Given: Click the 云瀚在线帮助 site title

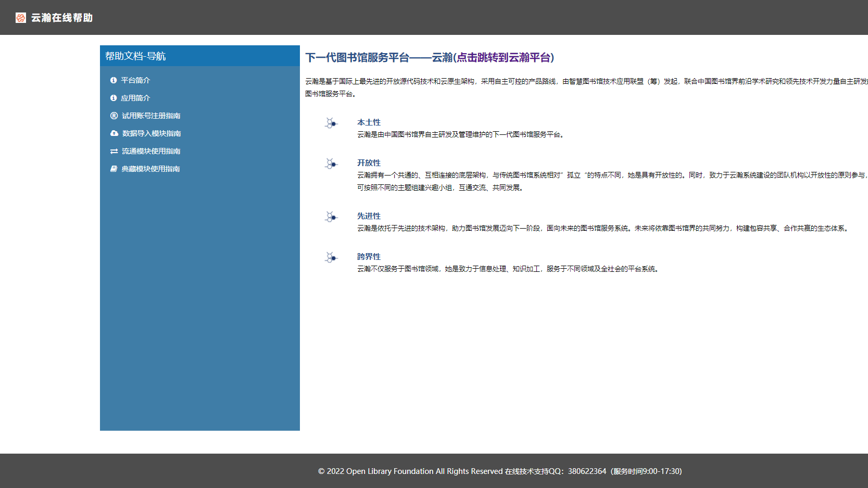Looking at the screenshot, I should tap(61, 18).
